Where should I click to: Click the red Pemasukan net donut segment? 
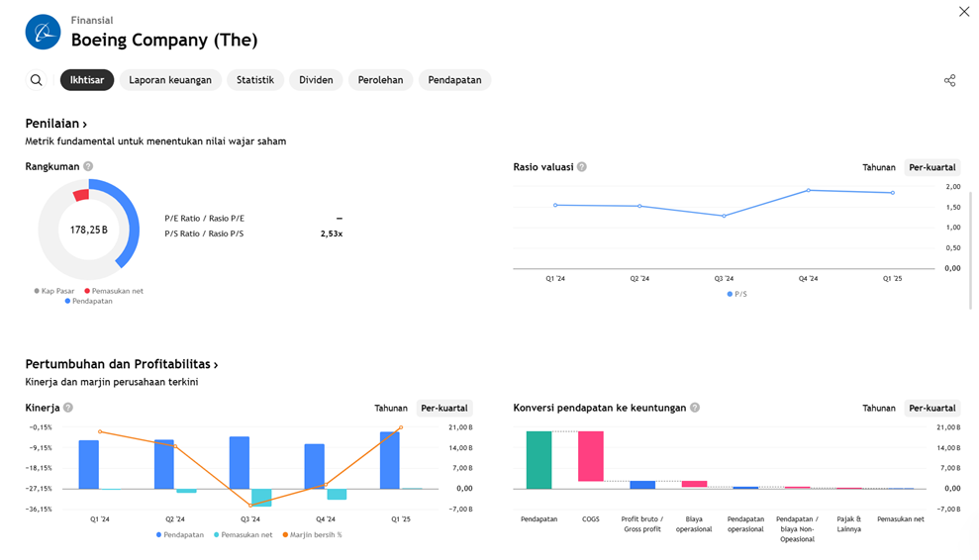[x=80, y=196]
